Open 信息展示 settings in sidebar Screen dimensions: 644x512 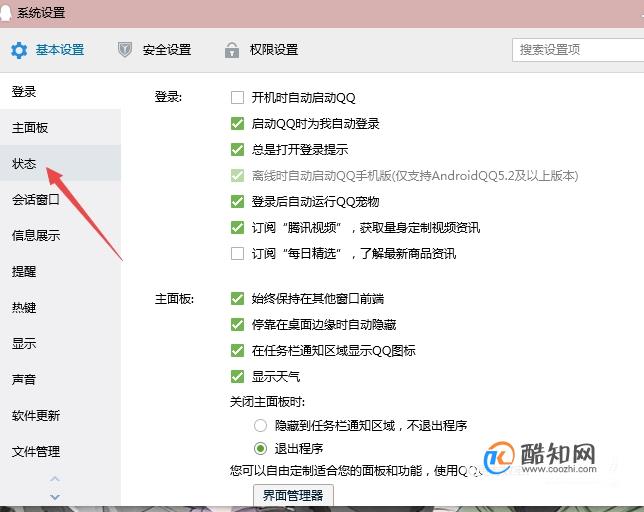click(x=60, y=235)
